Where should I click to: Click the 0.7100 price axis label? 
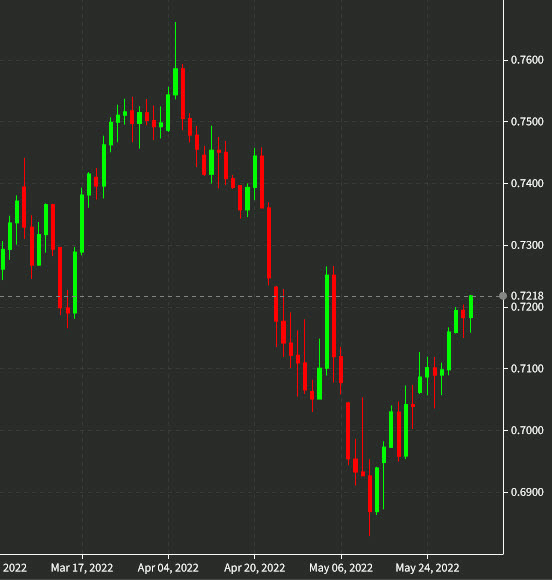point(527,369)
